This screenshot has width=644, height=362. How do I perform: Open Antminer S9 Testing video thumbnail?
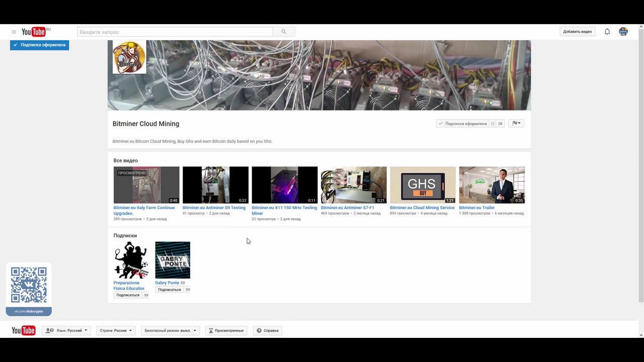click(x=215, y=185)
